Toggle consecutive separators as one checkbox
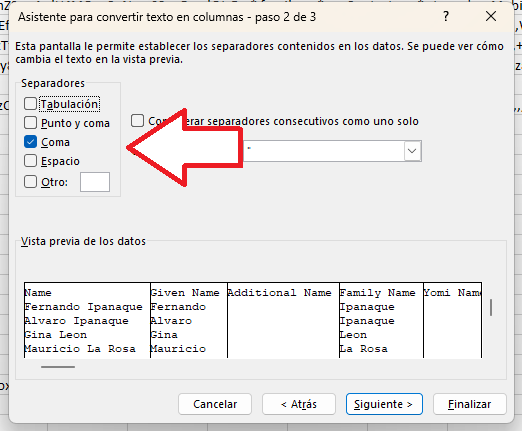Image resolution: width=522 pixels, height=431 pixels. [137, 121]
